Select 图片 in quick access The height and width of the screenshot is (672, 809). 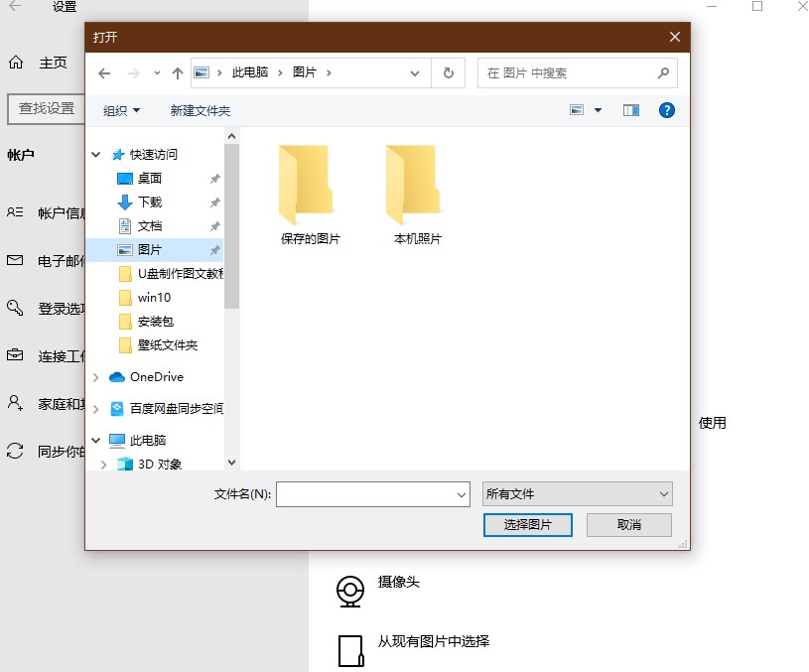150,250
